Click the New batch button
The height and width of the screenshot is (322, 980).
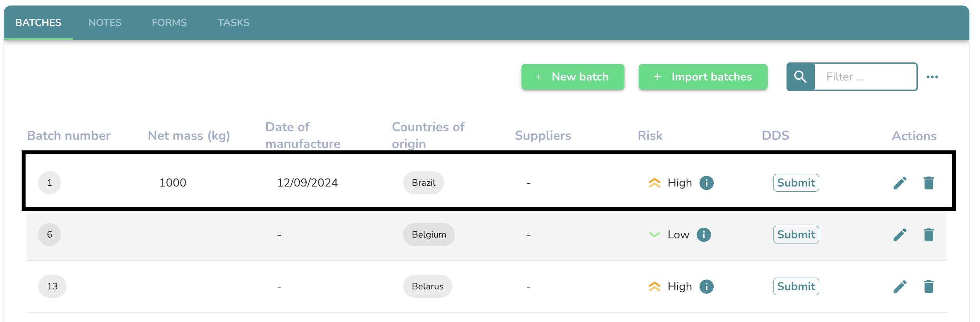[x=573, y=77]
